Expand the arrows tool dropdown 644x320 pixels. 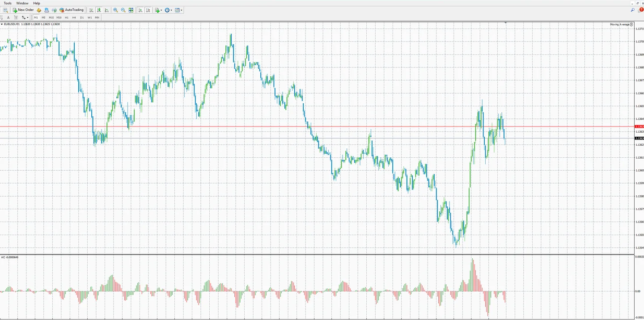coord(28,18)
